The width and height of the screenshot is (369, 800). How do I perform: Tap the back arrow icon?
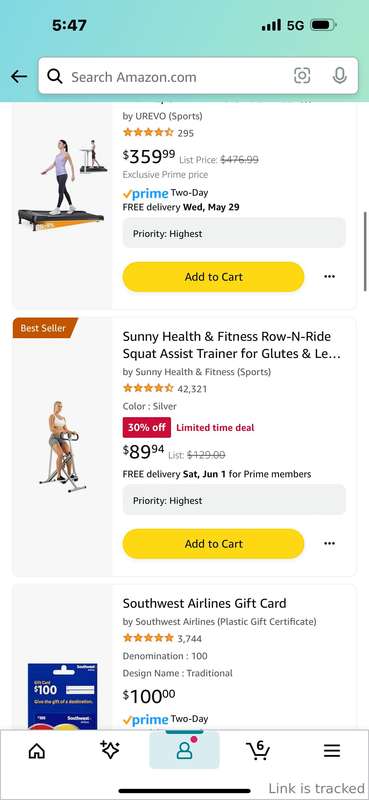pos(19,77)
